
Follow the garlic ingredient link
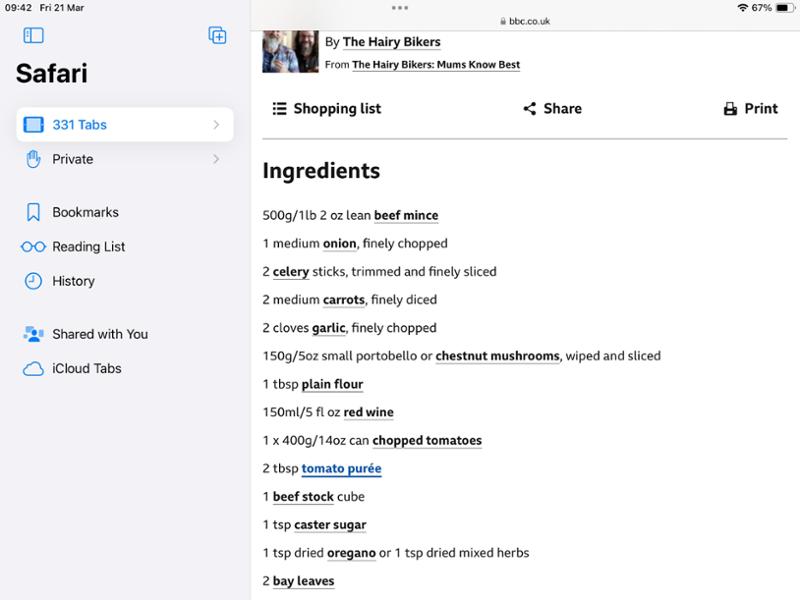[x=329, y=328]
